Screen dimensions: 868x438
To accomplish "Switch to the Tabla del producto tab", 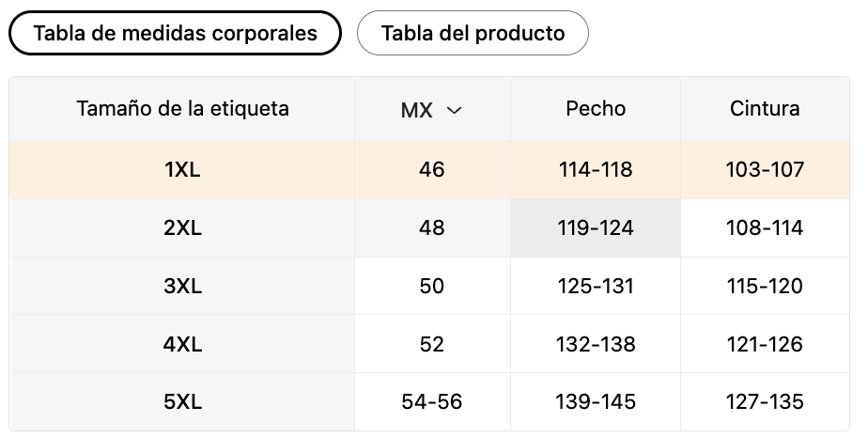I will coord(473,33).
